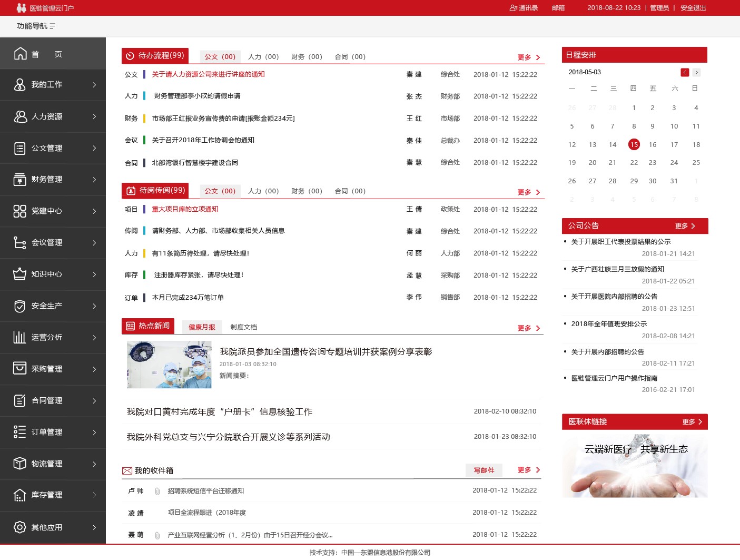The width and height of the screenshot is (740, 560).
Task: Click the 其他应用 gear icon
Action: click(x=20, y=527)
